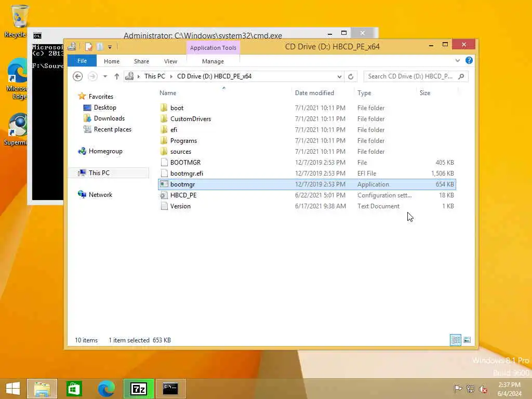Select the bootmgr.efi file icon
This screenshot has width=532, height=399.
click(164, 173)
